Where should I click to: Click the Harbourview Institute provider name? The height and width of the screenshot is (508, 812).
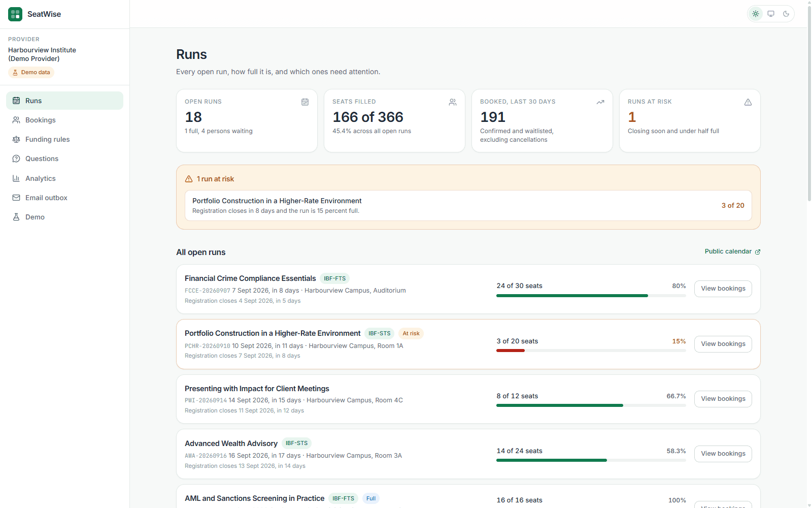click(42, 54)
